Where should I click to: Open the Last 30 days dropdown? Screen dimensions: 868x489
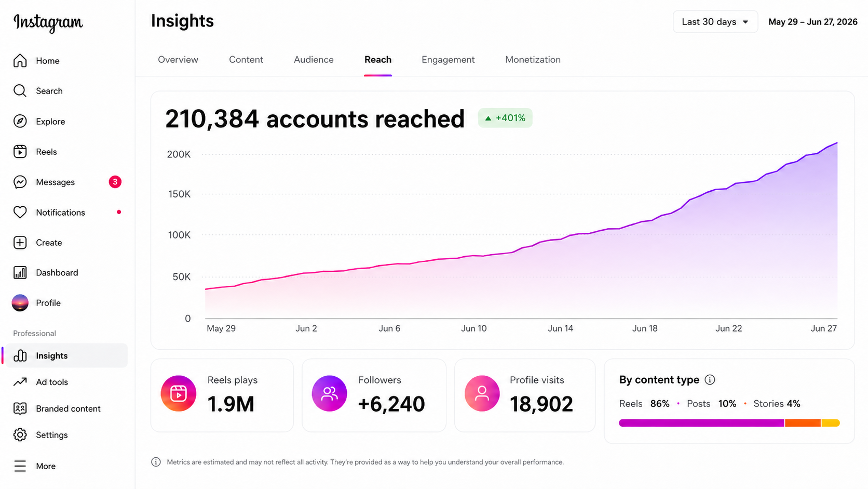(715, 22)
